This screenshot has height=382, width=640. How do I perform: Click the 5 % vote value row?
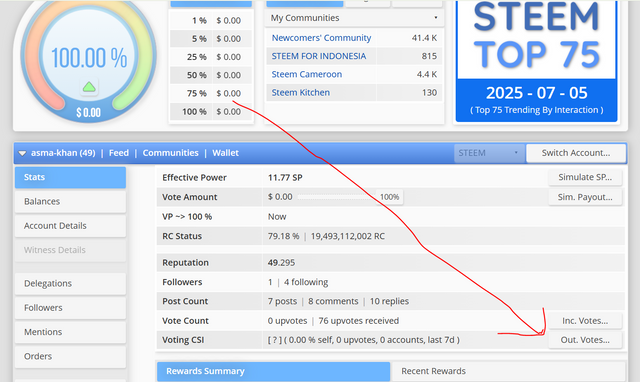pos(211,39)
